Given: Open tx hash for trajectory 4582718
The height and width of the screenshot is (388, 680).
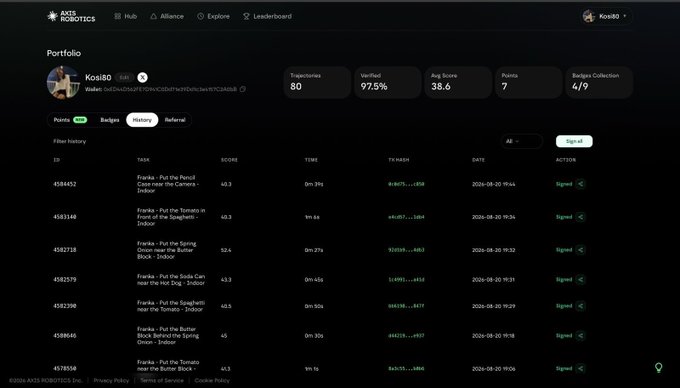Looking at the screenshot, I should pos(406,250).
